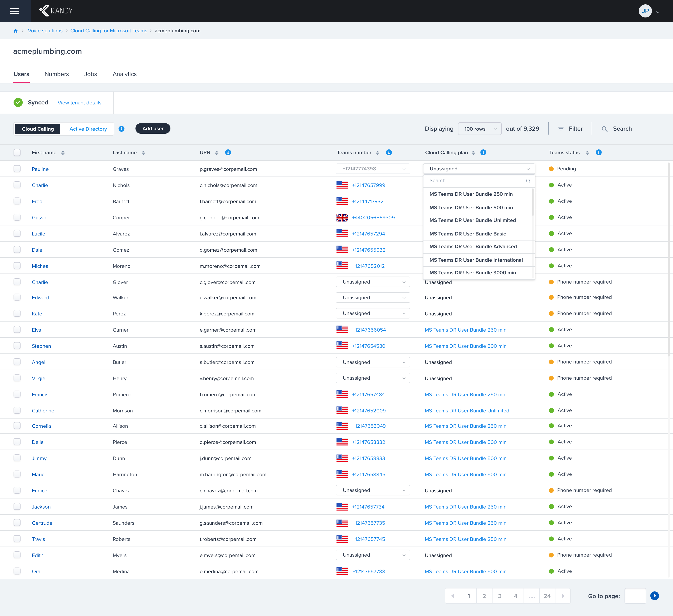Click the Teams number info icon
The height and width of the screenshot is (616, 673).
389,152
